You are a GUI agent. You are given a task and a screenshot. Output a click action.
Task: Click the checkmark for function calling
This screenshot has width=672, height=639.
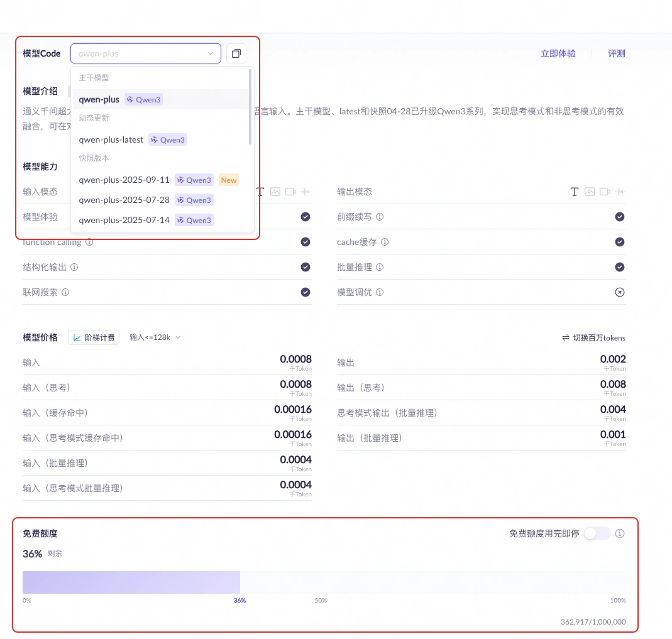pyautogui.click(x=306, y=242)
